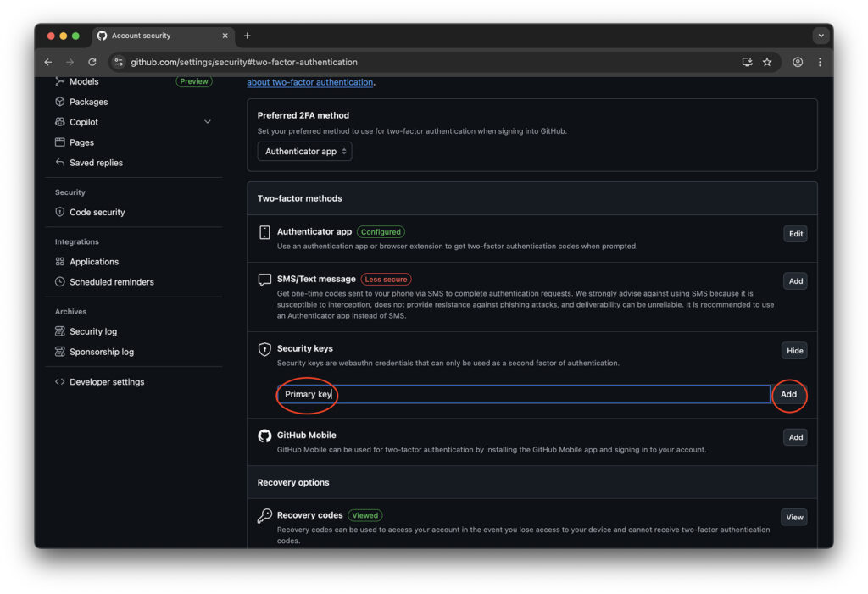Click the install app icon in address bar
Image resolution: width=868 pixels, height=594 pixels.
point(747,62)
